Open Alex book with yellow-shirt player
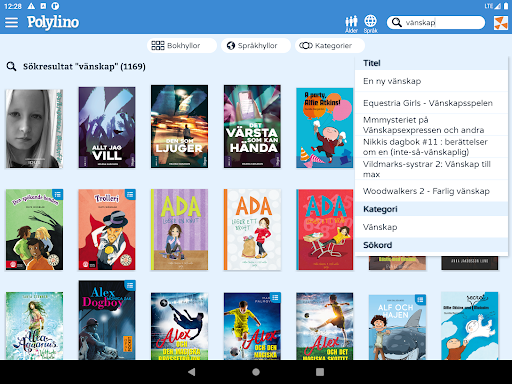The height and width of the screenshot is (384, 512). pos(252,326)
